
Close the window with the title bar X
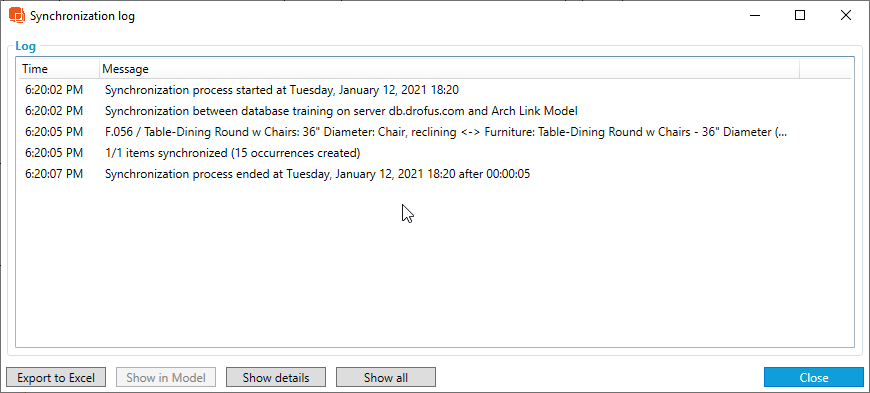pos(846,16)
